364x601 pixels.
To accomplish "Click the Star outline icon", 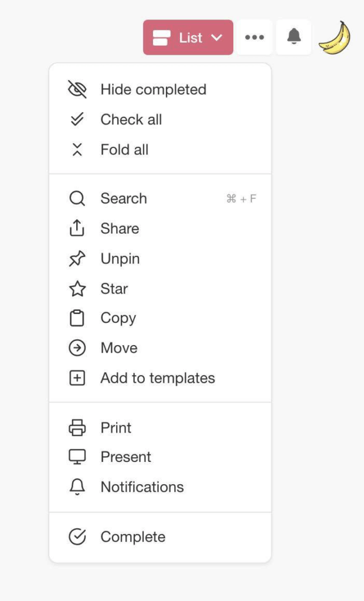I will coord(77,289).
